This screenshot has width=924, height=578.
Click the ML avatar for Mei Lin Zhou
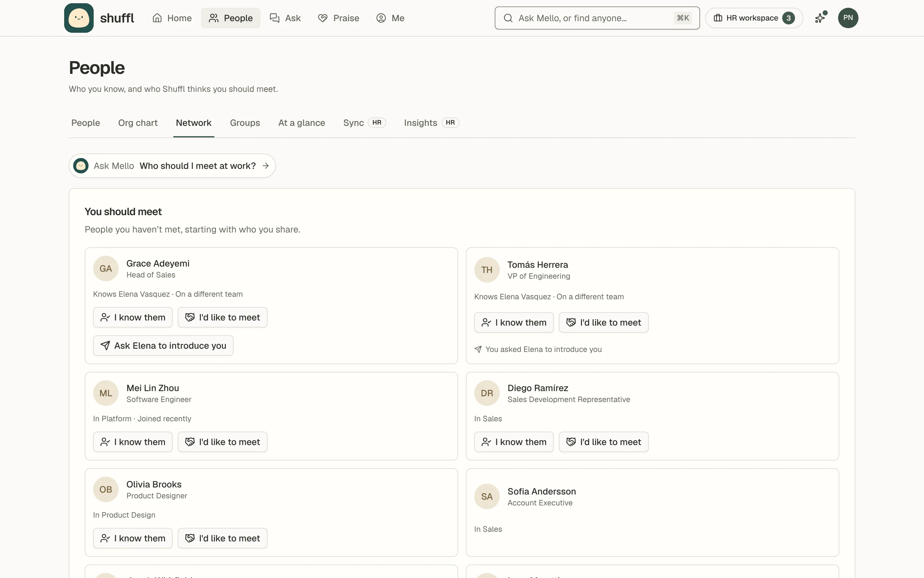point(106,393)
